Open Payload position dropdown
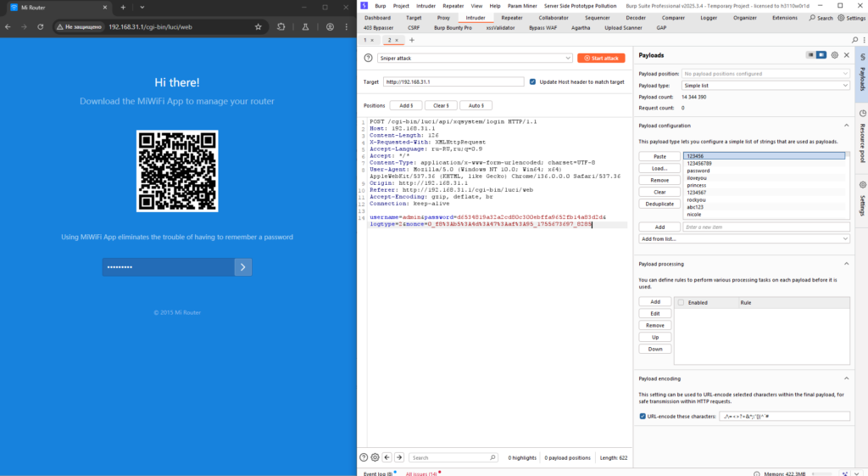Image resolution: width=868 pixels, height=476 pixels. [x=765, y=73]
